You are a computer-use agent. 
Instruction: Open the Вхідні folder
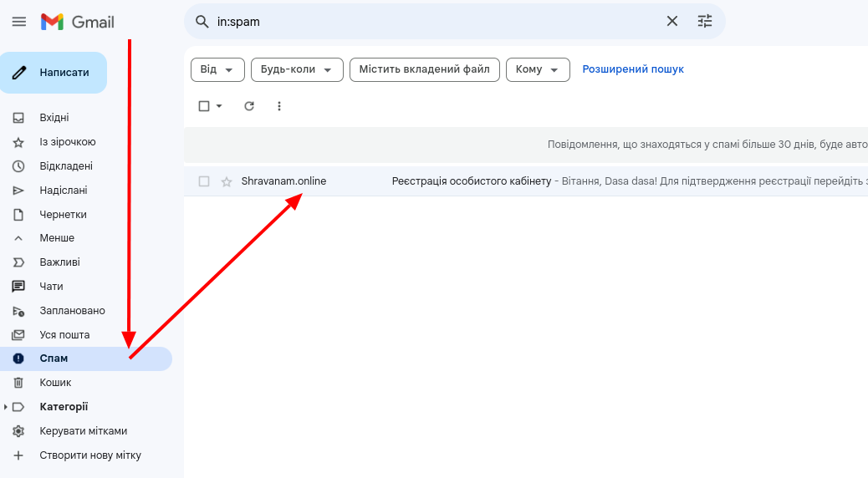coord(54,118)
